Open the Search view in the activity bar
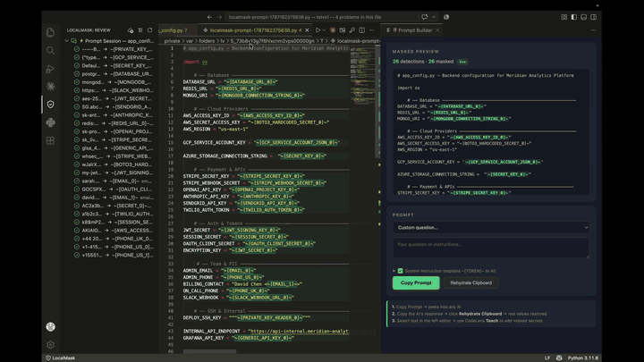 [50, 50]
